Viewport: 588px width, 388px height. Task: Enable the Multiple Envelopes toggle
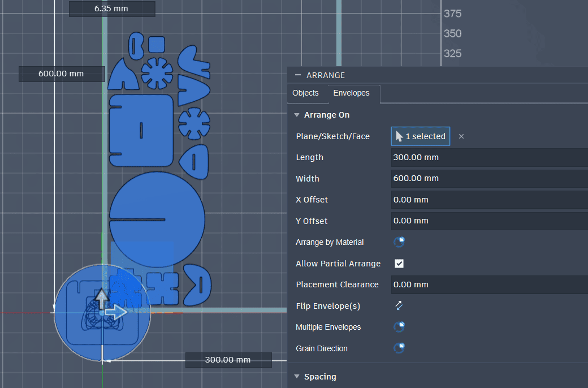click(x=399, y=326)
